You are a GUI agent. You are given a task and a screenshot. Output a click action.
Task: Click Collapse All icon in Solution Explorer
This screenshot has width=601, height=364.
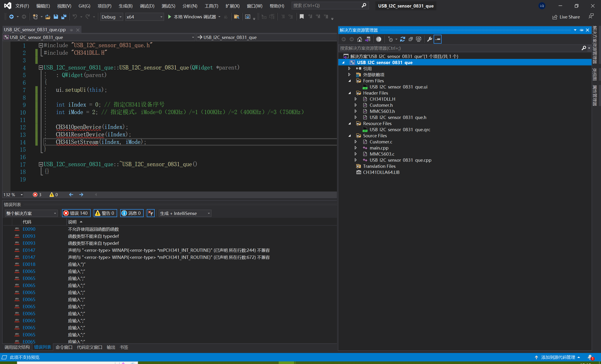411,39
